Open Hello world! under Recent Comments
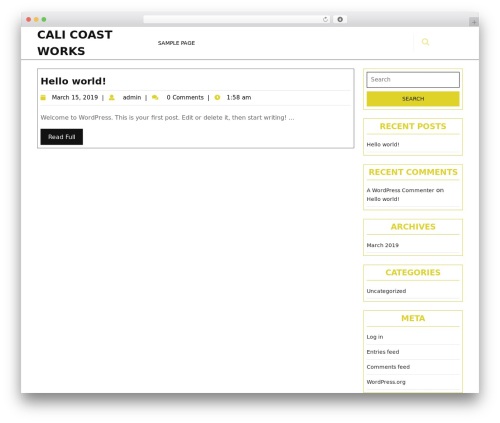The height and width of the screenshot is (423, 500). coord(383,199)
